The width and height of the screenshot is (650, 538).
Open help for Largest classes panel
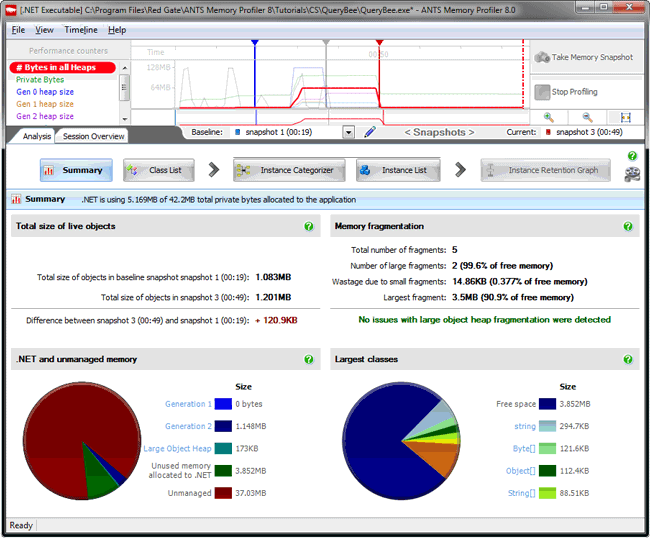click(x=628, y=360)
